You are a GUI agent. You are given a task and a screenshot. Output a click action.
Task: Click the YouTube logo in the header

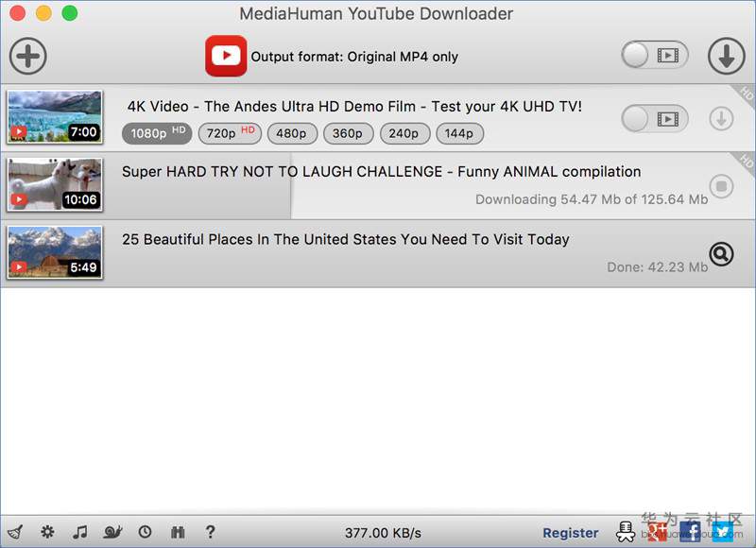[x=226, y=56]
